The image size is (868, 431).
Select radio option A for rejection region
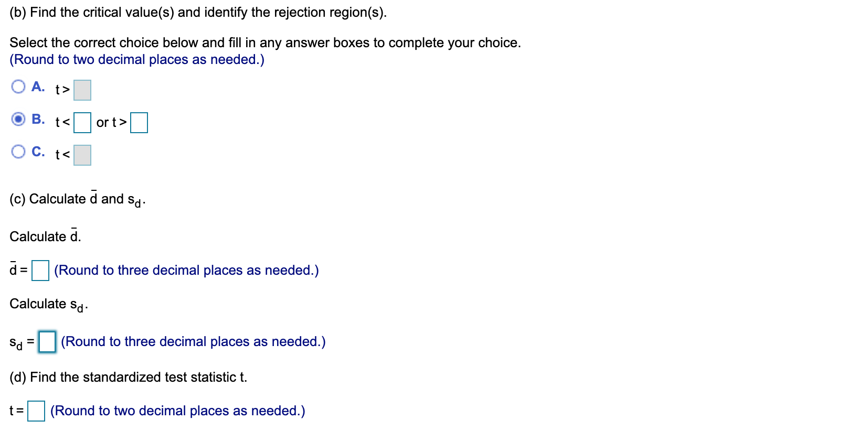click(18, 87)
